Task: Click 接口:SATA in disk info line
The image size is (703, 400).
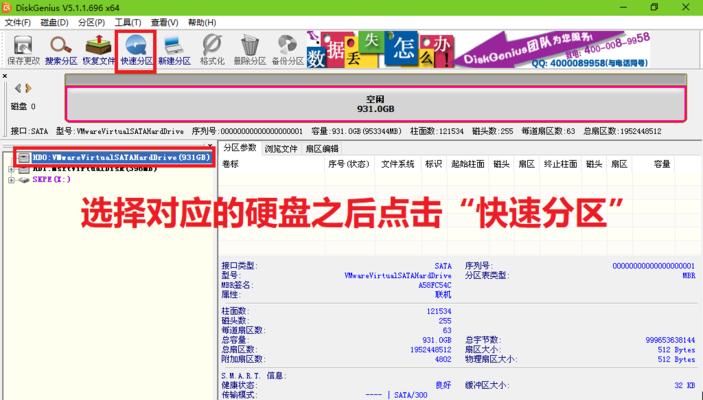Action: pos(29,131)
